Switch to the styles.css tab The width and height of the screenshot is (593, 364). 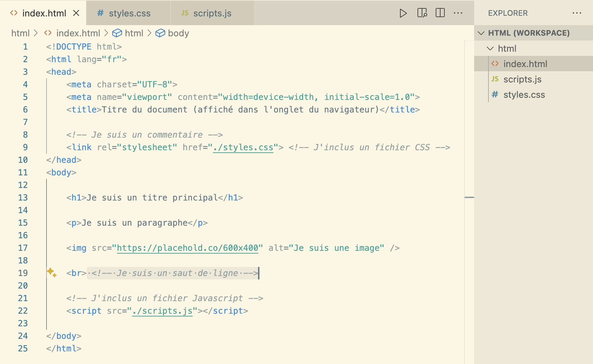pyautogui.click(x=129, y=13)
